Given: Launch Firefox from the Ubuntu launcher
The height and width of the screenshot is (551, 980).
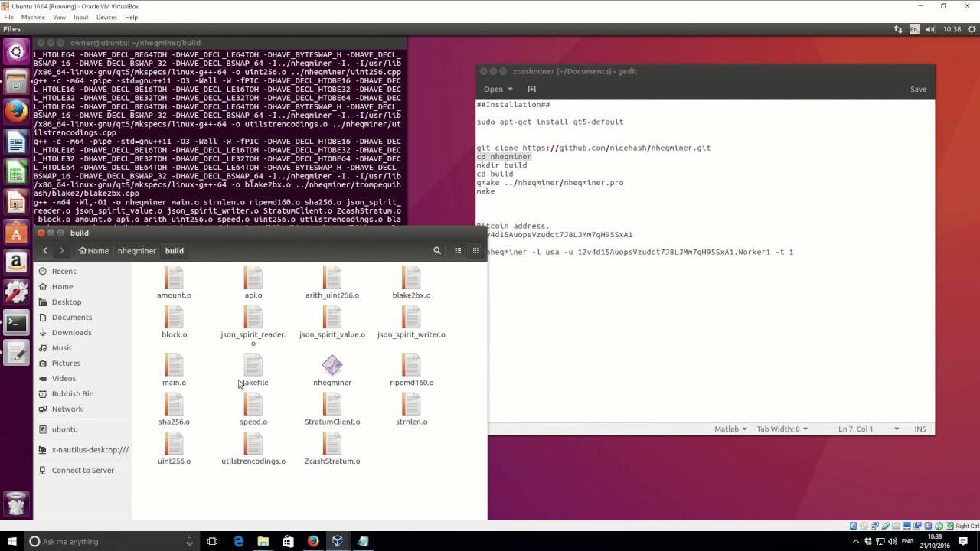Looking at the screenshot, I should coord(16,112).
